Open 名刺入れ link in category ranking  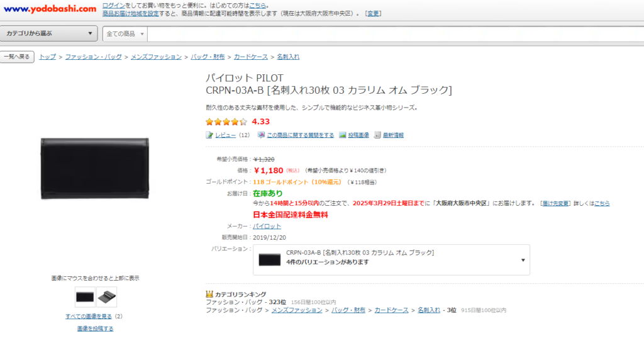(429, 310)
